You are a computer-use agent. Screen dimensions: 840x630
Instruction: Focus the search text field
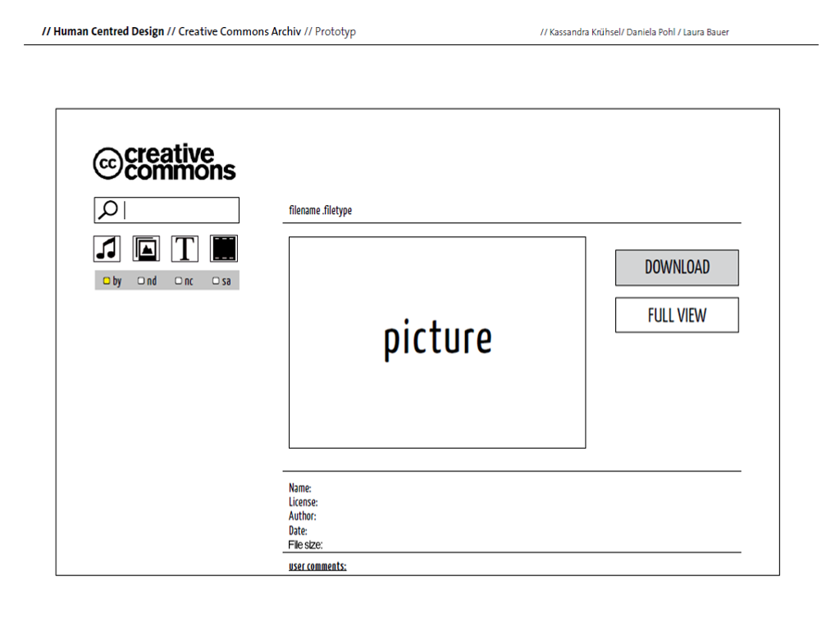pos(179,210)
